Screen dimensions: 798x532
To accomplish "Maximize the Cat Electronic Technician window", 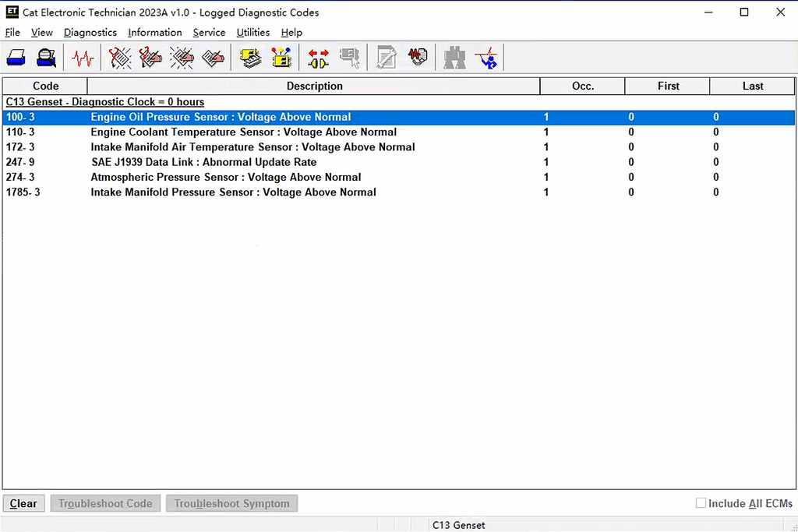I will coord(744,12).
